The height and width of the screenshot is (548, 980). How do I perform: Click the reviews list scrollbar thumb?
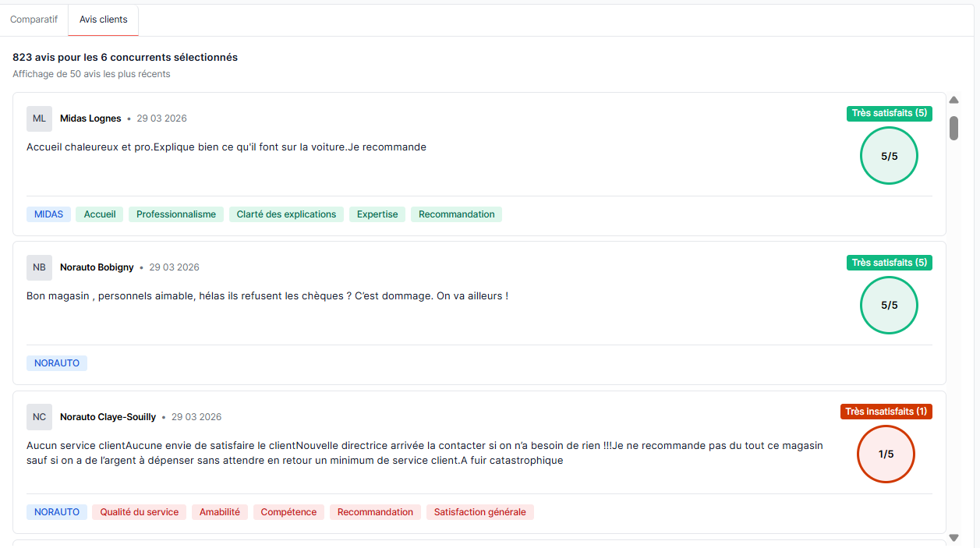coord(953,128)
